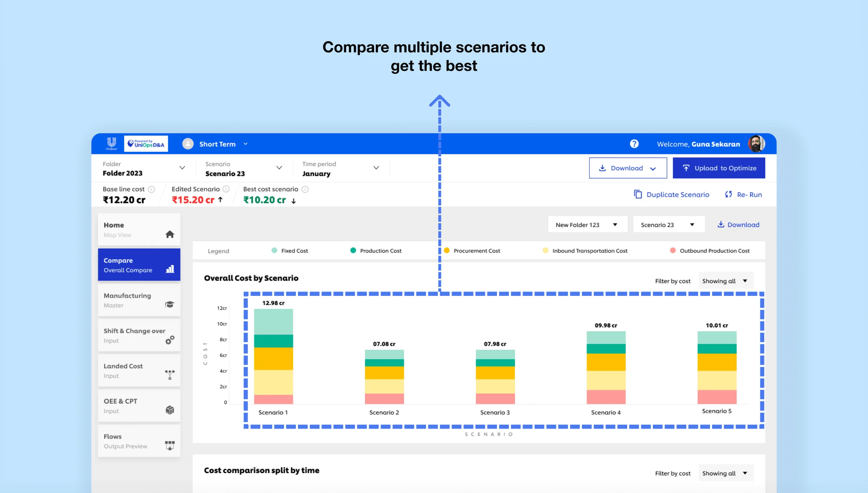Open the Scenario 23 chart filter dropdown
868x493 pixels.
[669, 225]
